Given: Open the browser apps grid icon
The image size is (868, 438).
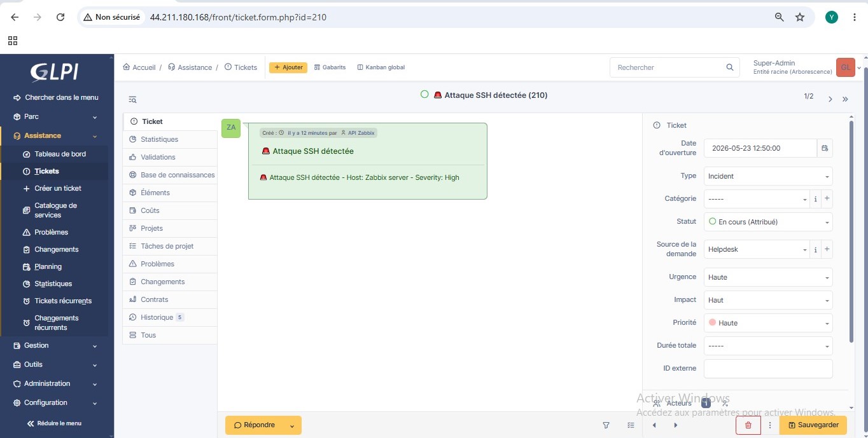Looking at the screenshot, I should point(13,41).
